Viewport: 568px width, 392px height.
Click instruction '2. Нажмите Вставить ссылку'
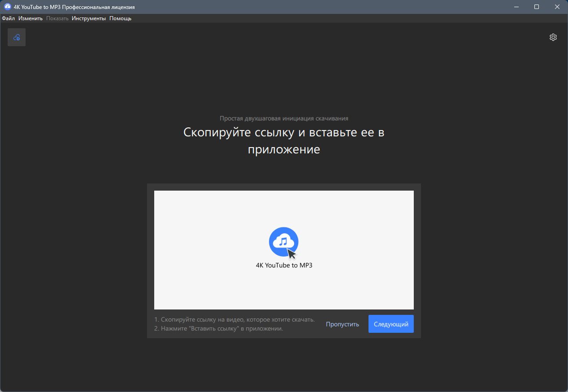(218, 329)
